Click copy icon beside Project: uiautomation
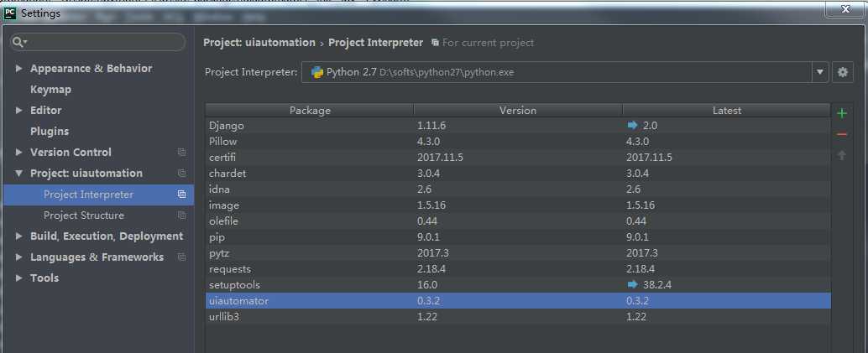 pyautogui.click(x=181, y=174)
